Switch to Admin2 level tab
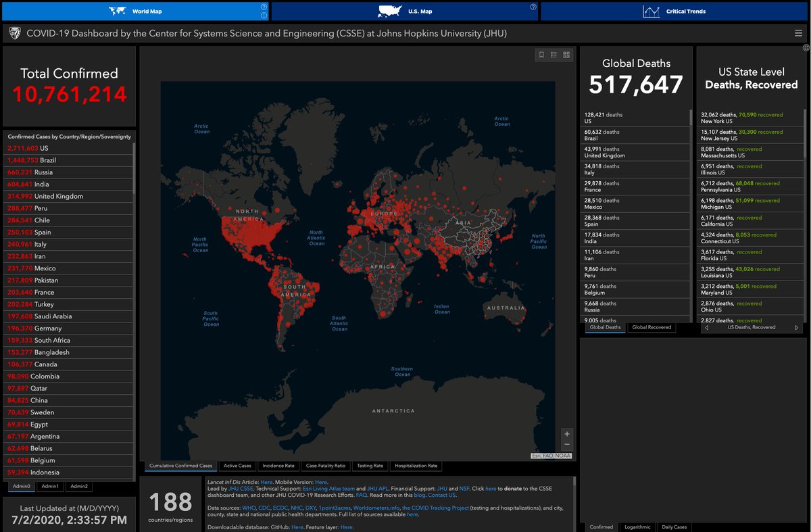The height and width of the screenshot is (532, 811). tap(79, 486)
